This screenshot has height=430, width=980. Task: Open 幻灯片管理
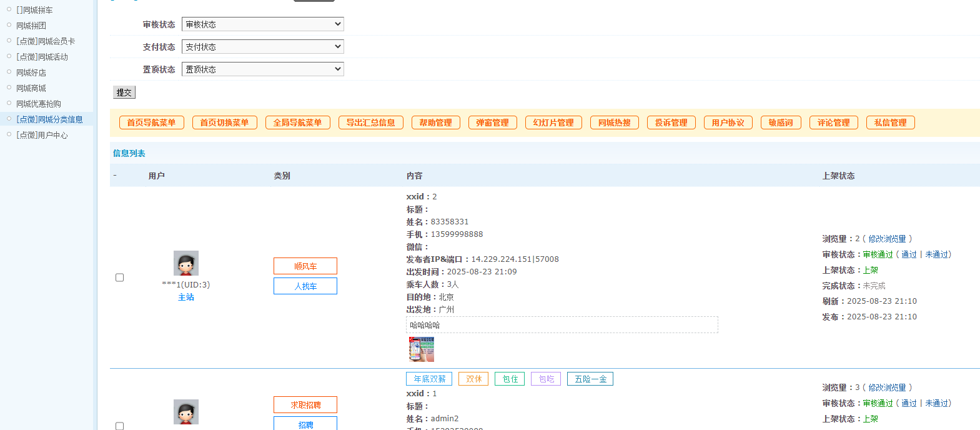tap(554, 122)
